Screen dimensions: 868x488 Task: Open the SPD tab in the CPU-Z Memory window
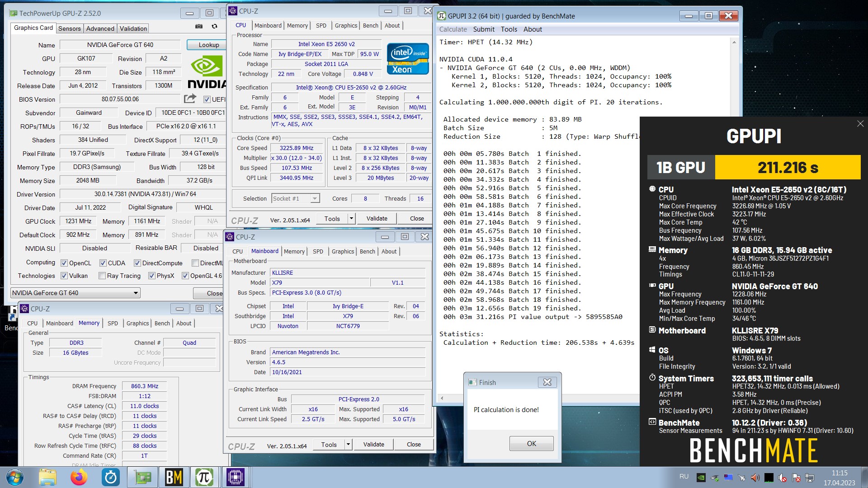click(x=113, y=323)
